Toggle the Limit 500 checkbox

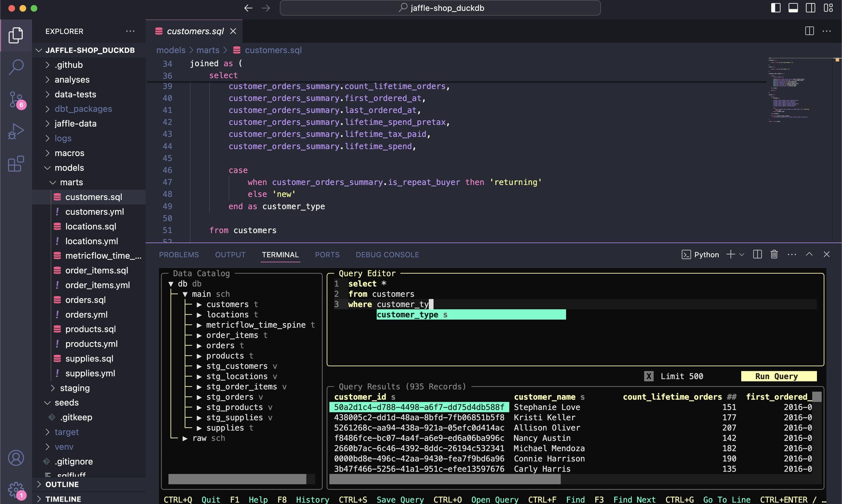[649, 376]
